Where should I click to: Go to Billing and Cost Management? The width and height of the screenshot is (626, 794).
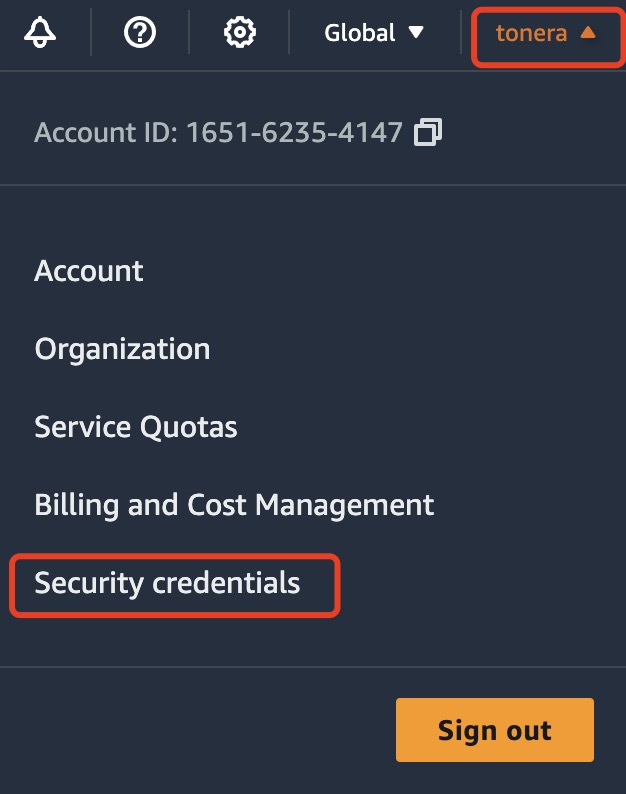(x=234, y=505)
